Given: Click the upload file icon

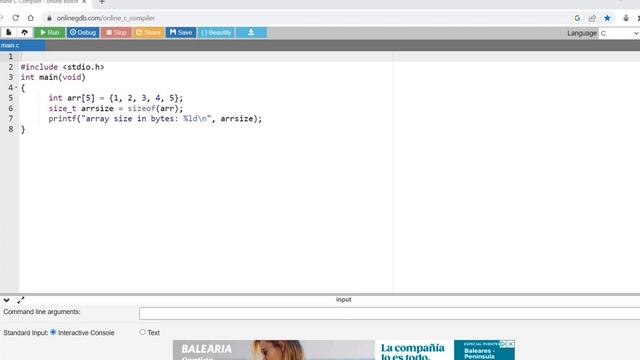Looking at the screenshot, I should [24, 32].
